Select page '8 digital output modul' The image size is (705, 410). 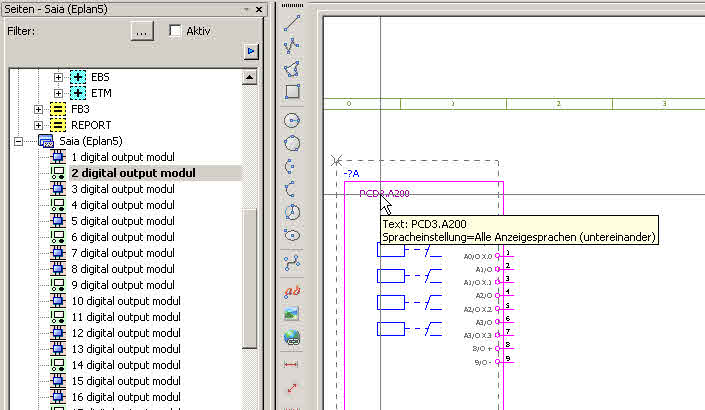(123, 269)
